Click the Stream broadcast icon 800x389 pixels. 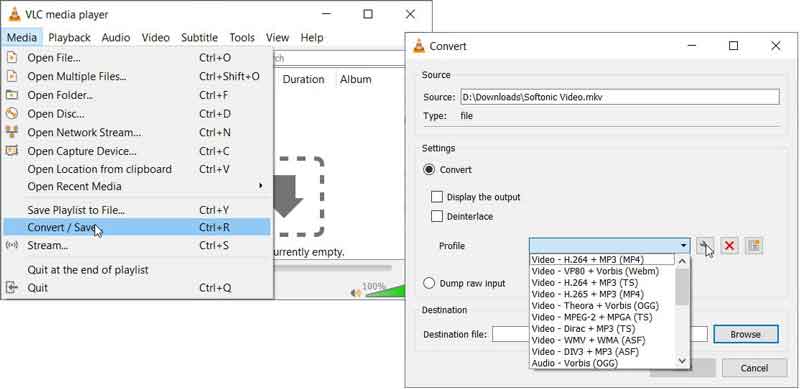coord(12,246)
